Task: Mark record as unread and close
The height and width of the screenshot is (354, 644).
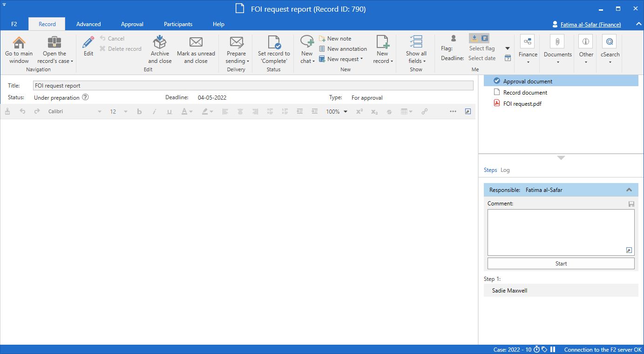Action: [x=196, y=49]
